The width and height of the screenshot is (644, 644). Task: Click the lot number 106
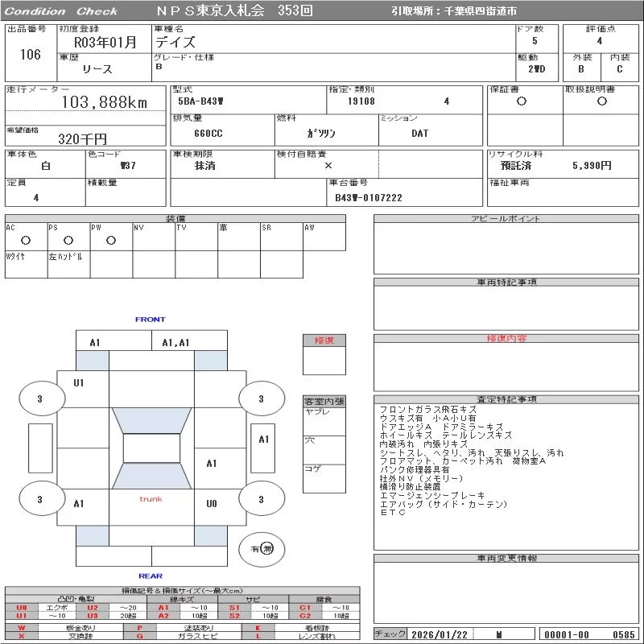coord(30,55)
